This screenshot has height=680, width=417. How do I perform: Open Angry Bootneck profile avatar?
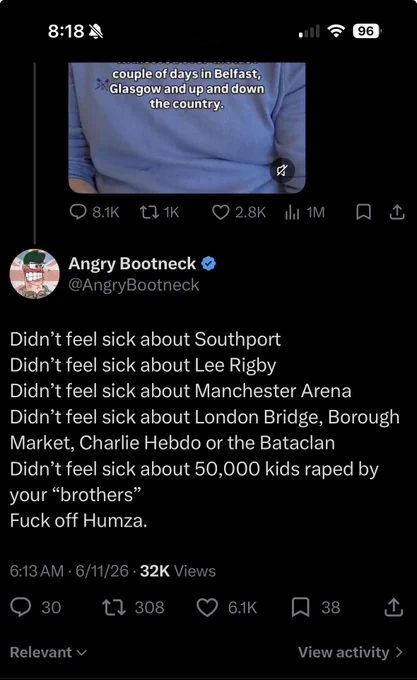tap(35, 274)
